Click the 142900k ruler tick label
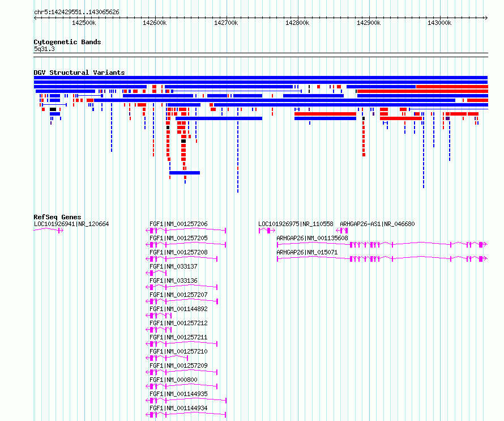 pos(369,23)
